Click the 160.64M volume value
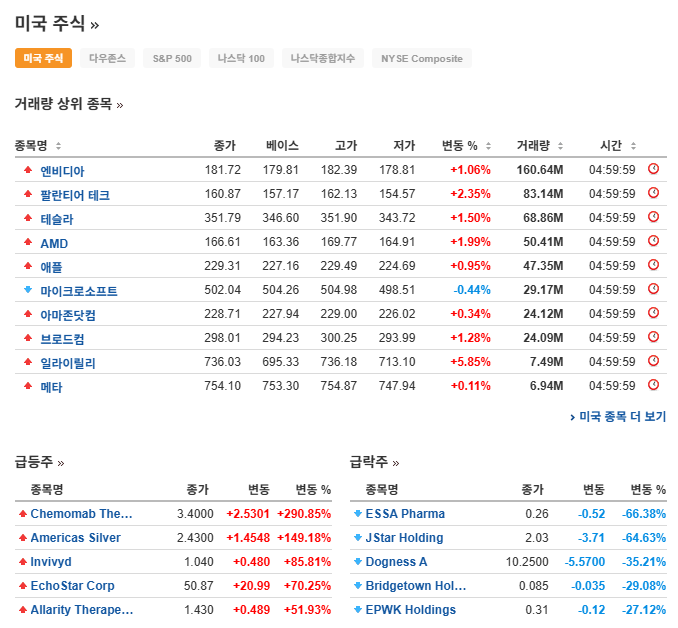678x628 pixels. click(540, 170)
